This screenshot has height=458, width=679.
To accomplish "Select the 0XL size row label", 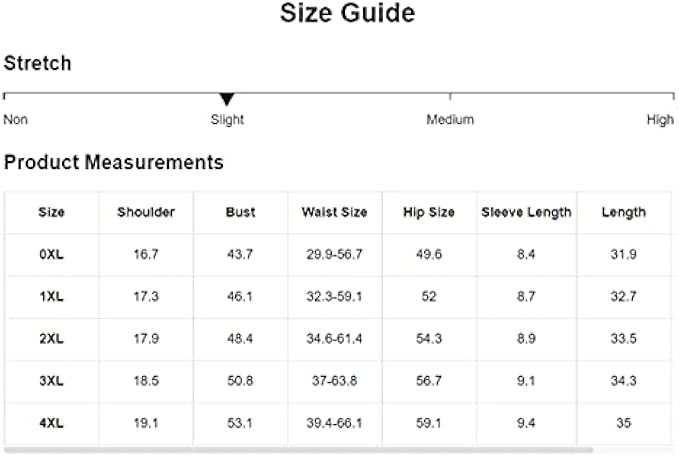I will (51, 255).
